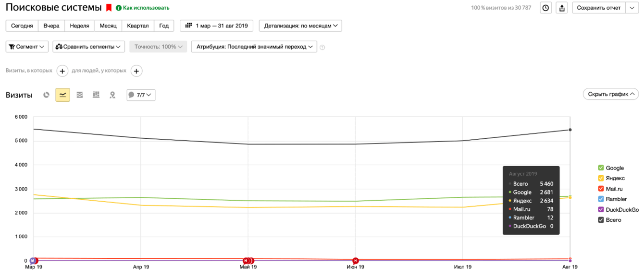Select the map chart view icon
The width and height of the screenshot is (644, 277).
(x=112, y=95)
